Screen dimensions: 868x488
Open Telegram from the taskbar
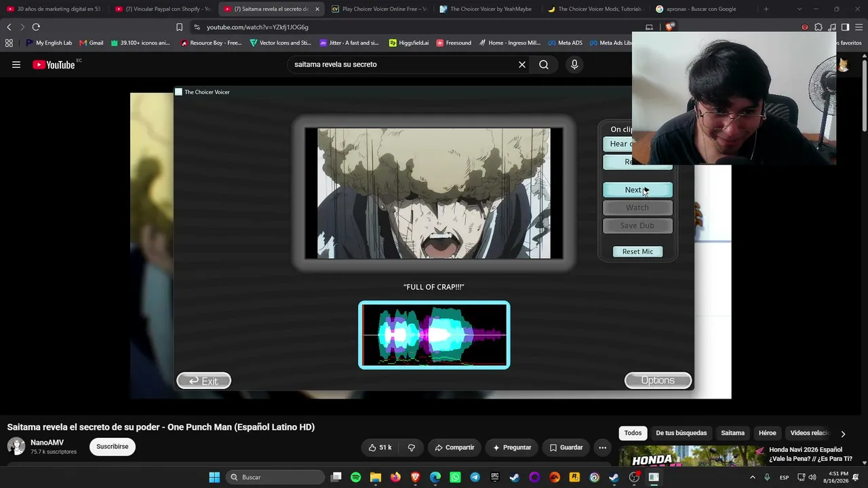tap(475, 477)
